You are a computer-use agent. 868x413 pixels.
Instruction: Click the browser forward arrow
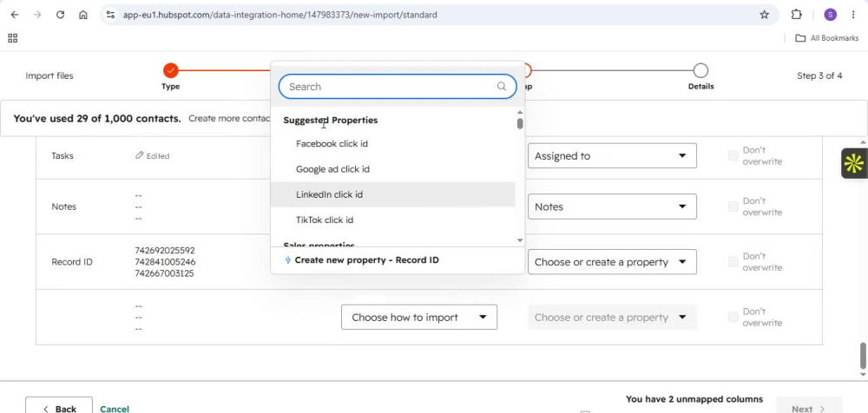(37, 15)
